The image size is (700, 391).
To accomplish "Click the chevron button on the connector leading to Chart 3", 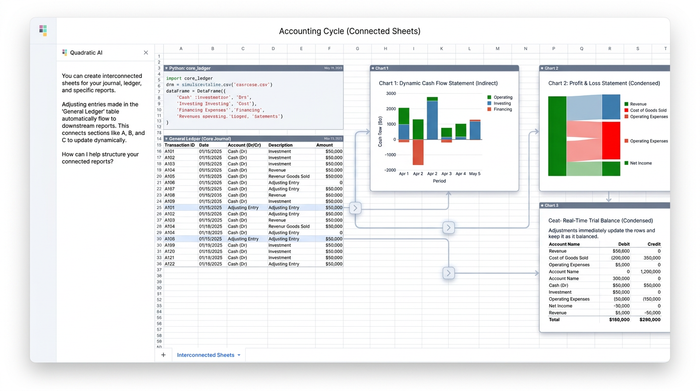I will (x=449, y=273).
